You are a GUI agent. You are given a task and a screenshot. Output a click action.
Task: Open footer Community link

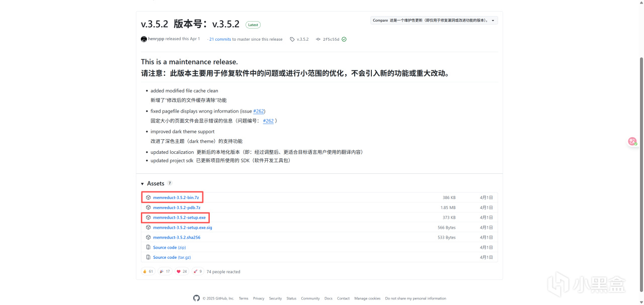pos(310,298)
